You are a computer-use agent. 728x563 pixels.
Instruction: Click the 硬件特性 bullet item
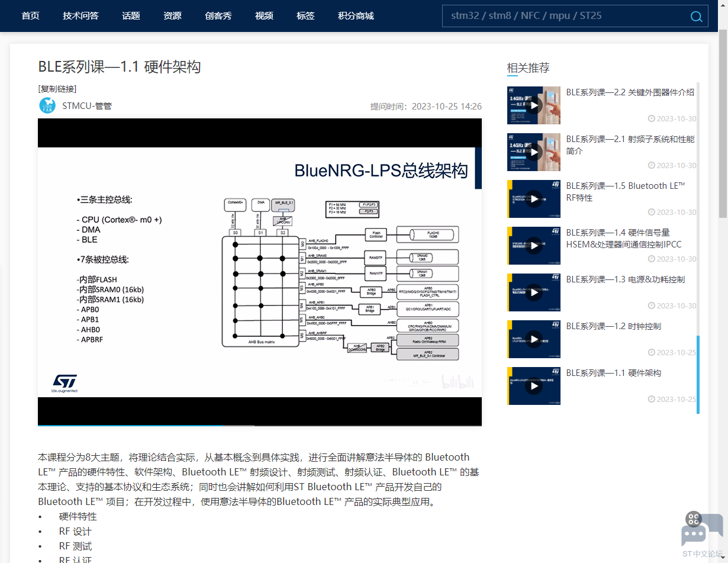(x=78, y=516)
